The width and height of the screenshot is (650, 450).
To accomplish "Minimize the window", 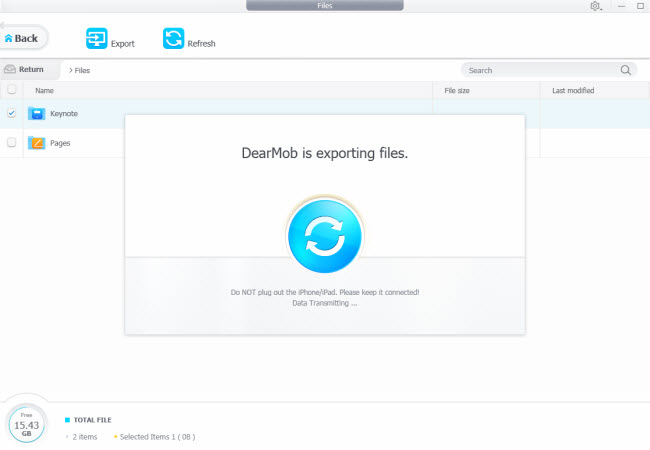I will 621,6.
